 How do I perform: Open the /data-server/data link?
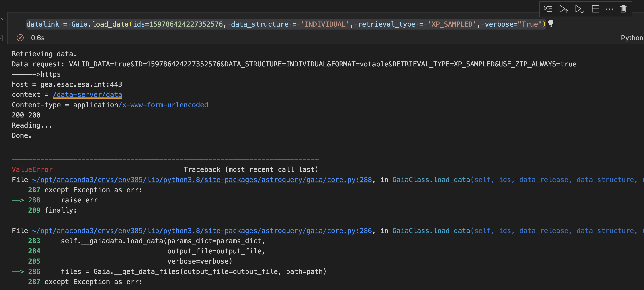(x=87, y=95)
